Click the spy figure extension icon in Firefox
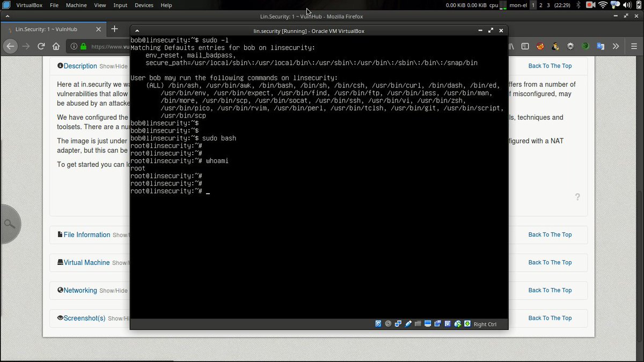Image resolution: width=644 pixels, height=362 pixels. 555,47
